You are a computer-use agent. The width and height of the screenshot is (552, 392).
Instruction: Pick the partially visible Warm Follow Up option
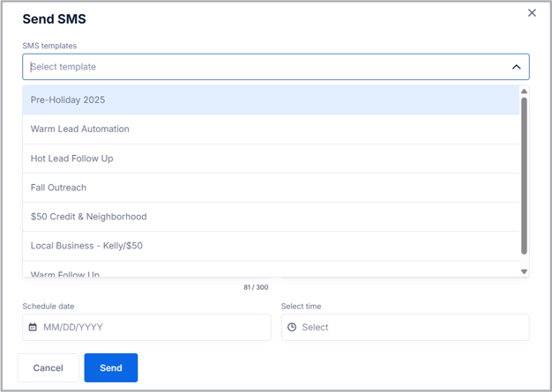click(65, 273)
